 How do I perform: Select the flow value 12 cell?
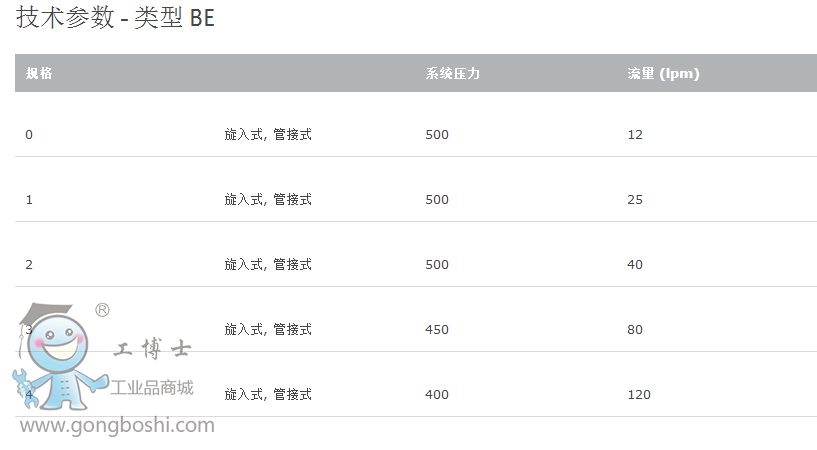pyautogui.click(x=635, y=134)
